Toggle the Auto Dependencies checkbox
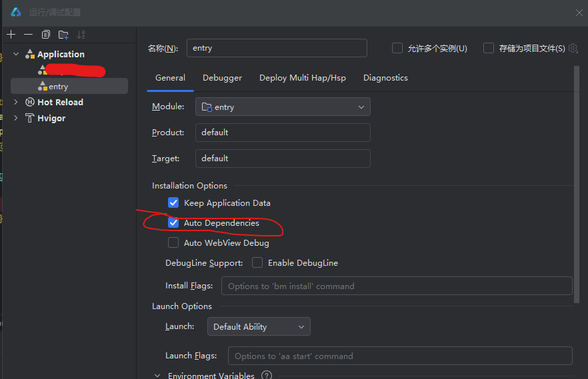 [x=173, y=223]
